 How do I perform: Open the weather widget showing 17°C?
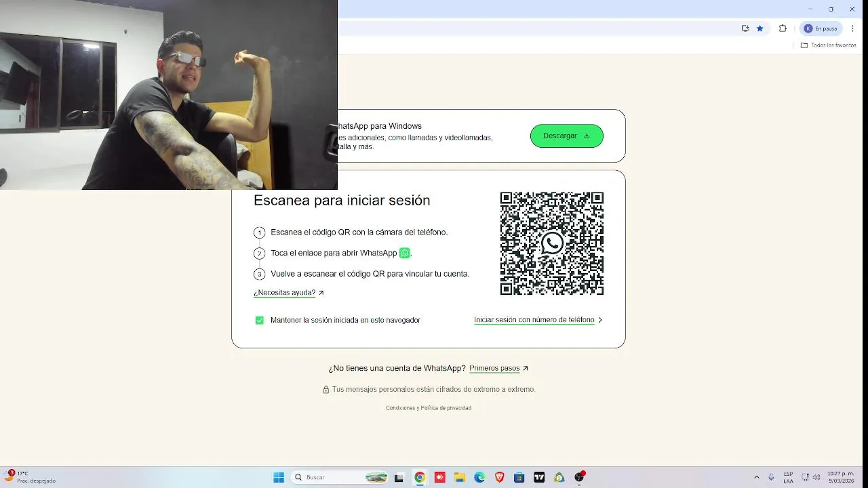coord(31,477)
